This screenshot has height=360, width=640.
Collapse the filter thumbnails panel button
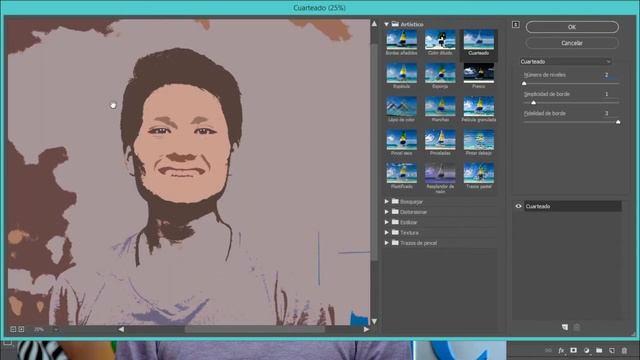(516, 25)
